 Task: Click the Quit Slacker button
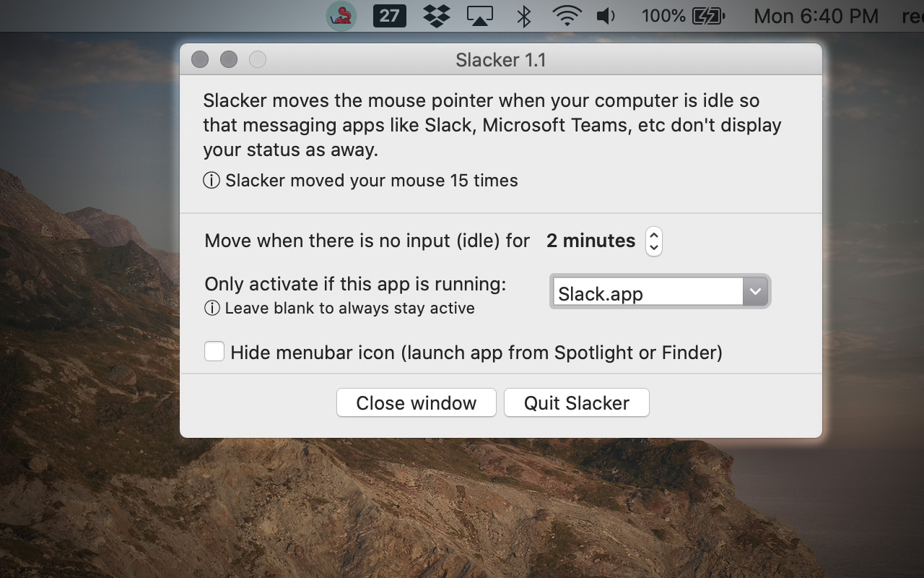tap(577, 402)
